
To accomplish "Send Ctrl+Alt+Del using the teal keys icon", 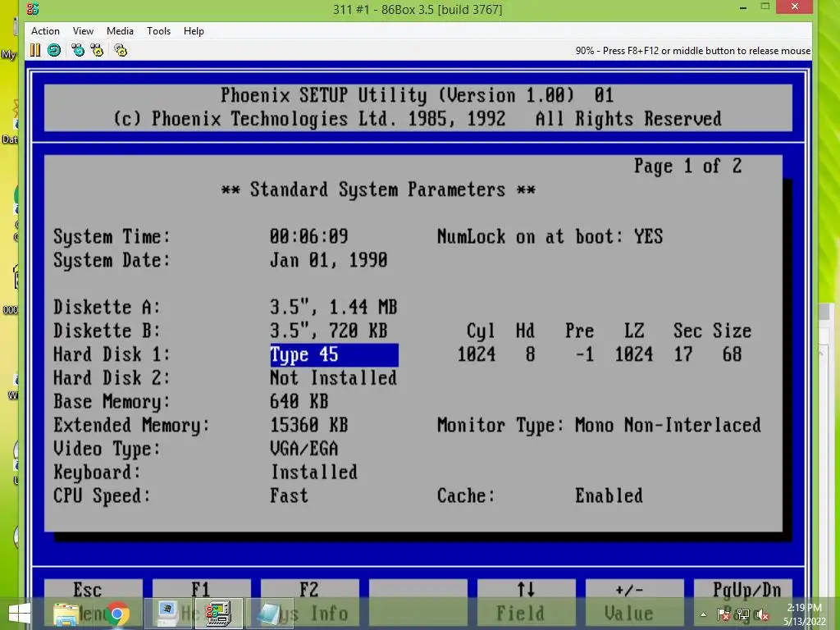I will click(x=78, y=50).
